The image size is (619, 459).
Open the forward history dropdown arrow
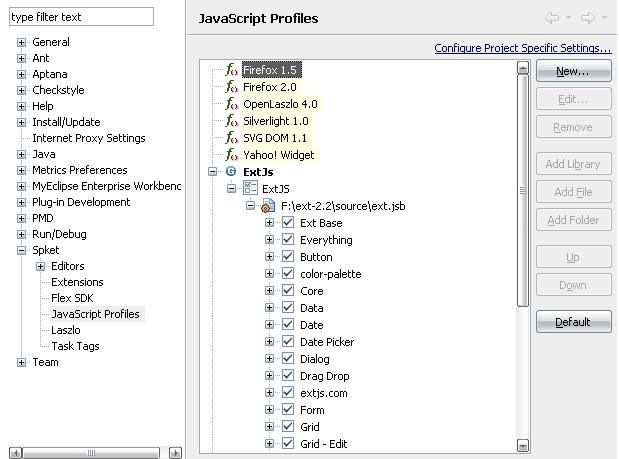[x=604, y=17]
